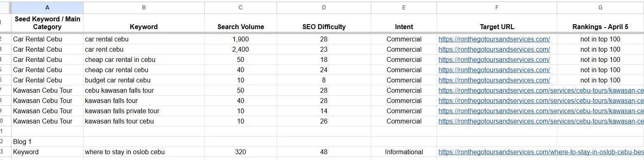Select column A header

(x=47, y=7)
